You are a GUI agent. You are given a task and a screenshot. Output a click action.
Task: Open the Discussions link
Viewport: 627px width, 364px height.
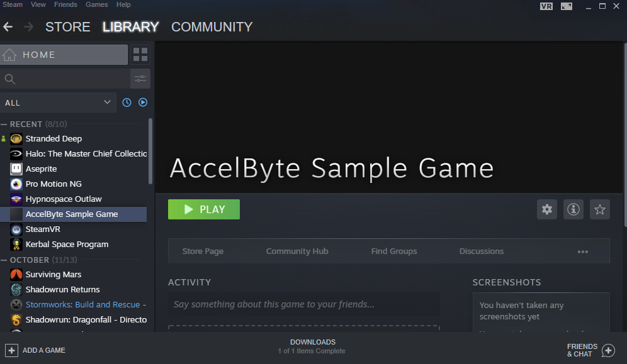482,251
